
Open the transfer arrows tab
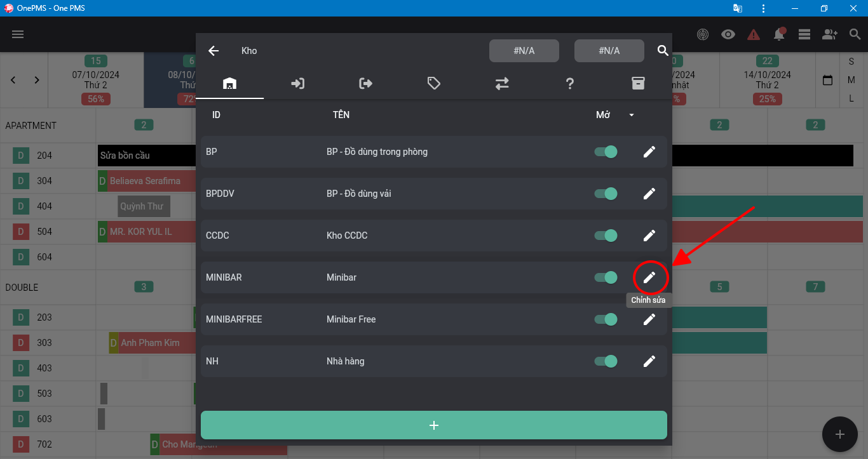tap(502, 83)
